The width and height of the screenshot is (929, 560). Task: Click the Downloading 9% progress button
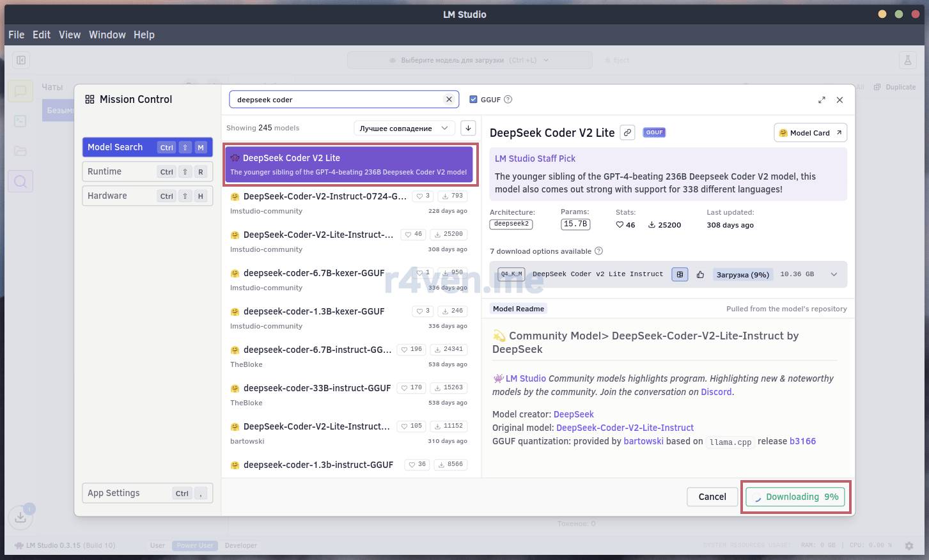click(x=795, y=497)
